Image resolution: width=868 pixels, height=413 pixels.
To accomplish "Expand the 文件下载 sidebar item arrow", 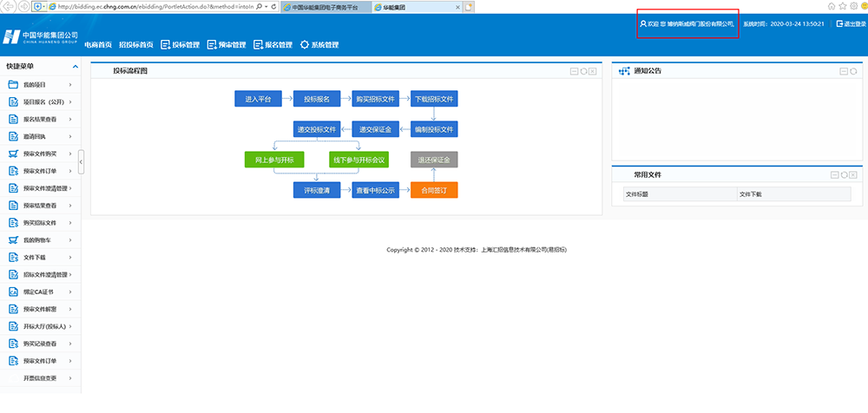I will click(x=69, y=258).
